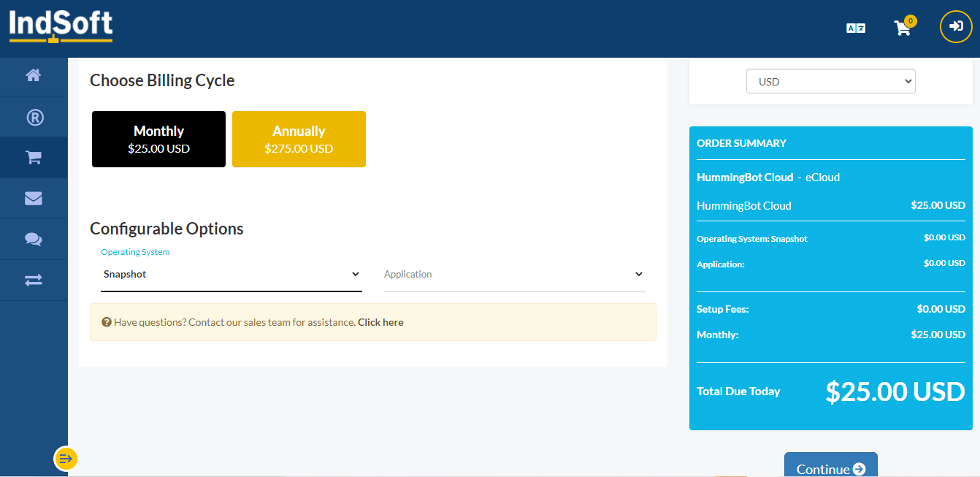This screenshot has width=980, height=477.
Task: Open the shopping cart in header
Action: (x=903, y=28)
